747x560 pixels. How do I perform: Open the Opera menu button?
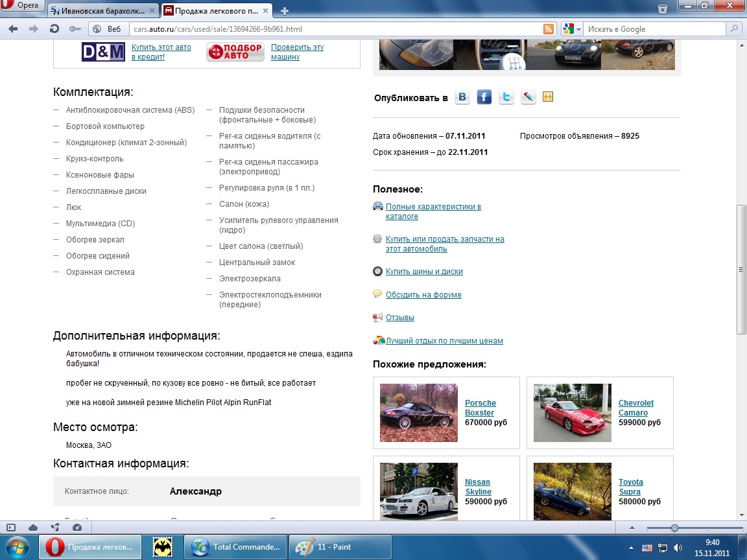[21, 6]
